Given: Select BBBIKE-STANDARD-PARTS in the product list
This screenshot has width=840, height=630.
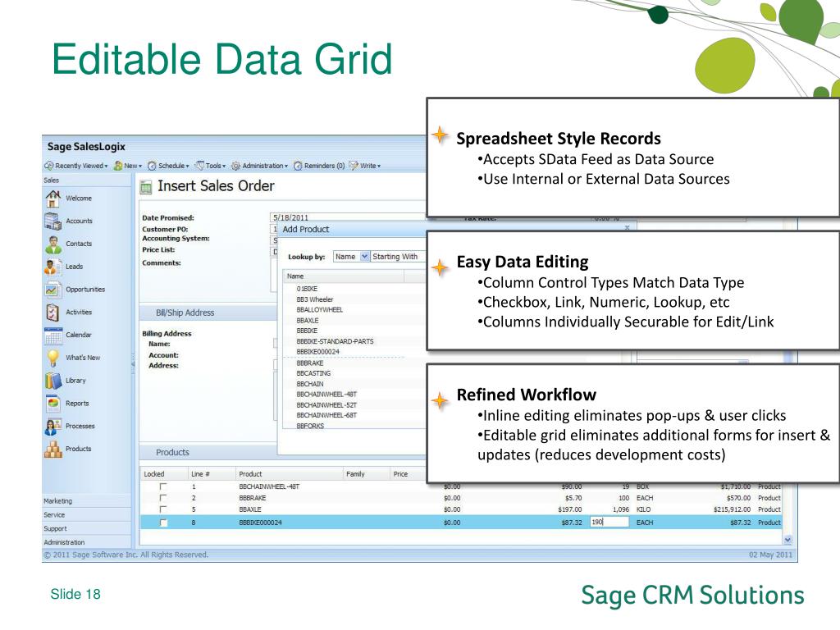Looking at the screenshot, I should click(x=335, y=341).
